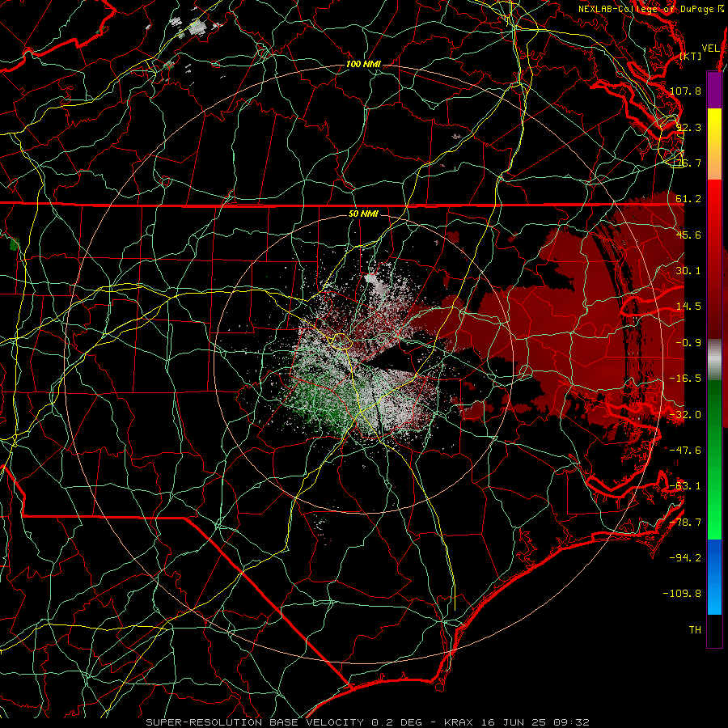The image size is (728, 728).
Task: Select the 100 NMI range ring label
Action: pyautogui.click(x=363, y=64)
